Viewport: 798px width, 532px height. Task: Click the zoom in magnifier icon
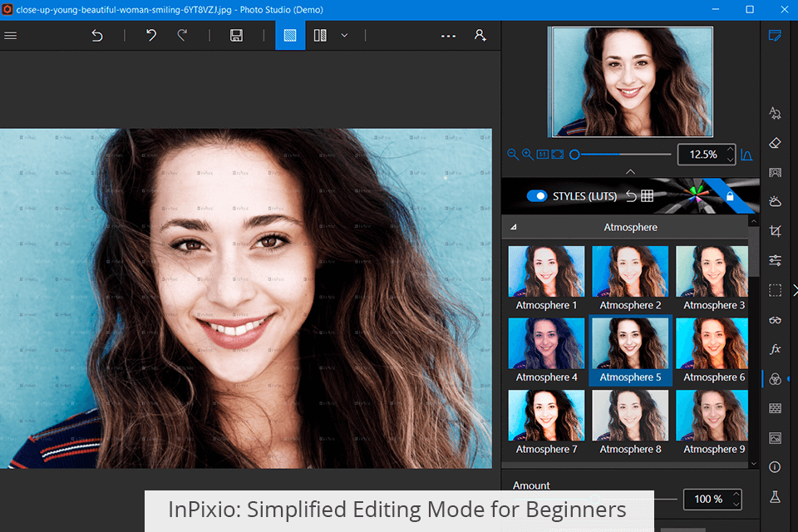coord(527,155)
